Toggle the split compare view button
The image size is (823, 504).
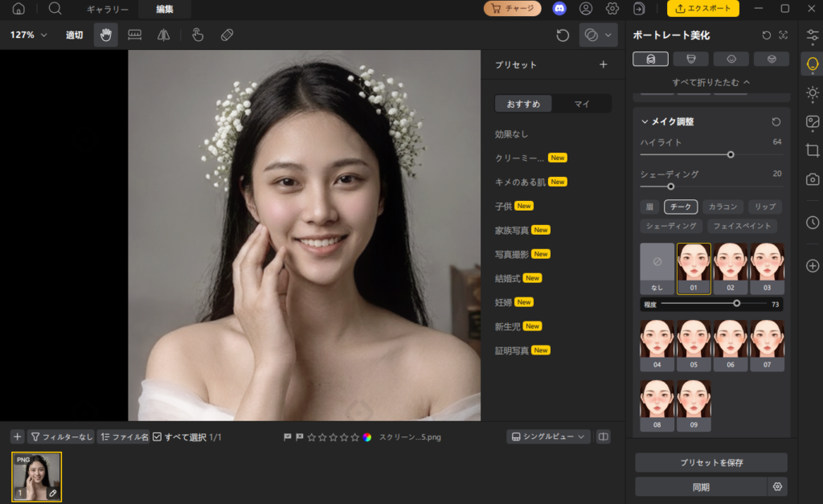[604, 436]
